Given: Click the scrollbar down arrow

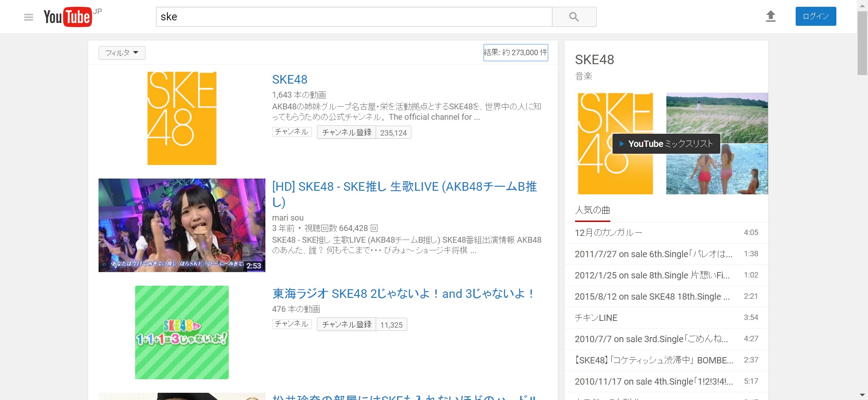Looking at the screenshot, I should [862, 395].
